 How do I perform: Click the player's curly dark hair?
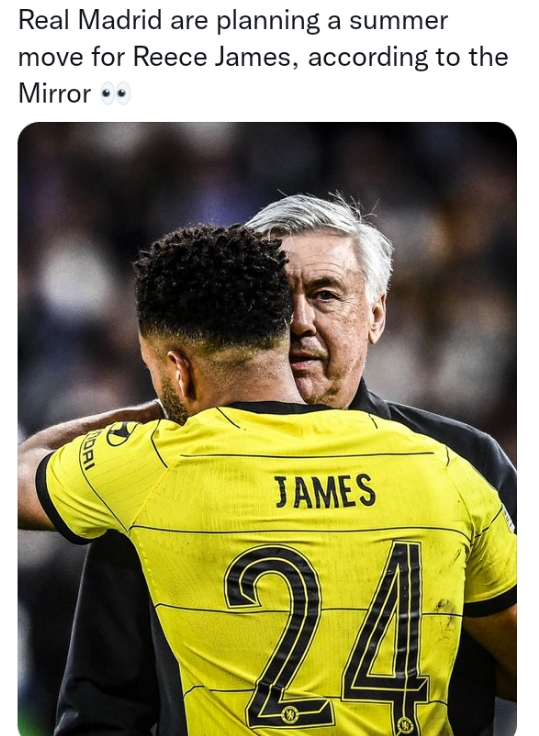pos(213,283)
